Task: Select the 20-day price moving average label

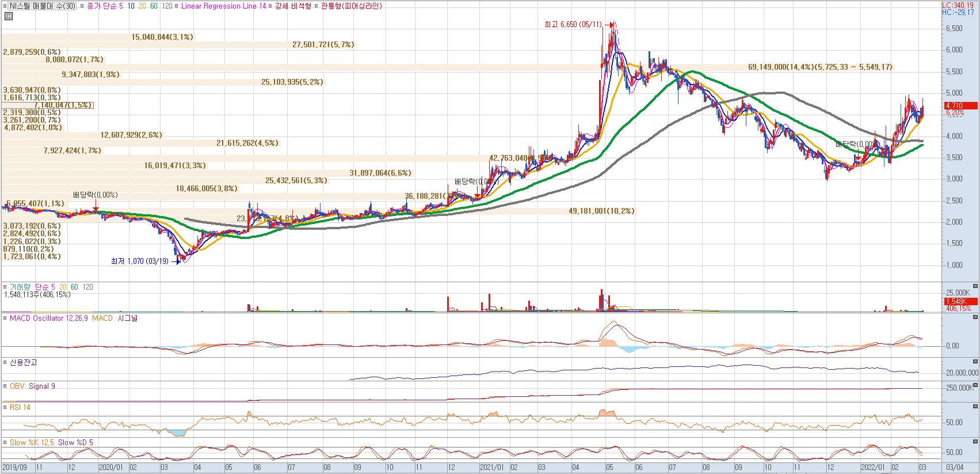Action: coord(142,6)
